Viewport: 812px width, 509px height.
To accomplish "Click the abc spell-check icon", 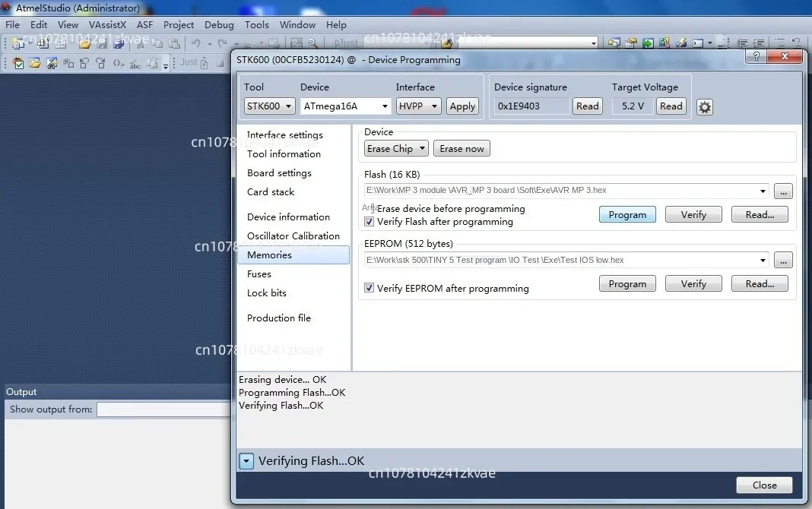I will 135,63.
